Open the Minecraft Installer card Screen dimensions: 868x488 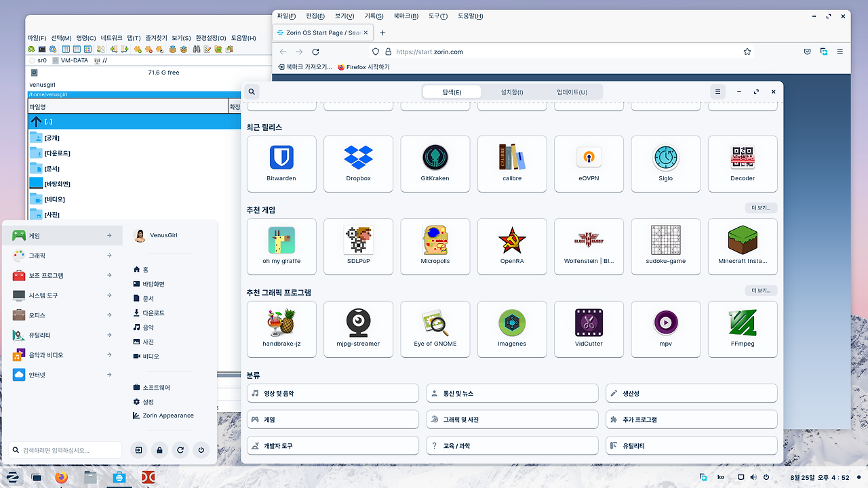pyautogui.click(x=743, y=246)
